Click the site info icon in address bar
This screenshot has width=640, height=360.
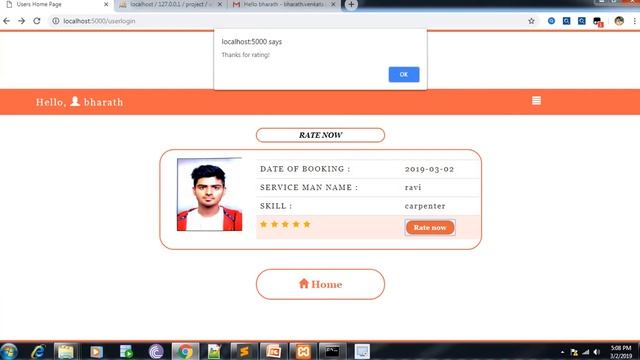(x=56, y=21)
